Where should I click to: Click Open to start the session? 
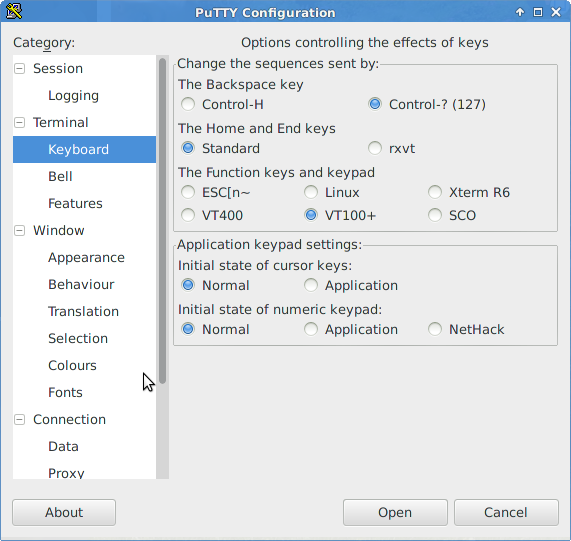coord(395,512)
